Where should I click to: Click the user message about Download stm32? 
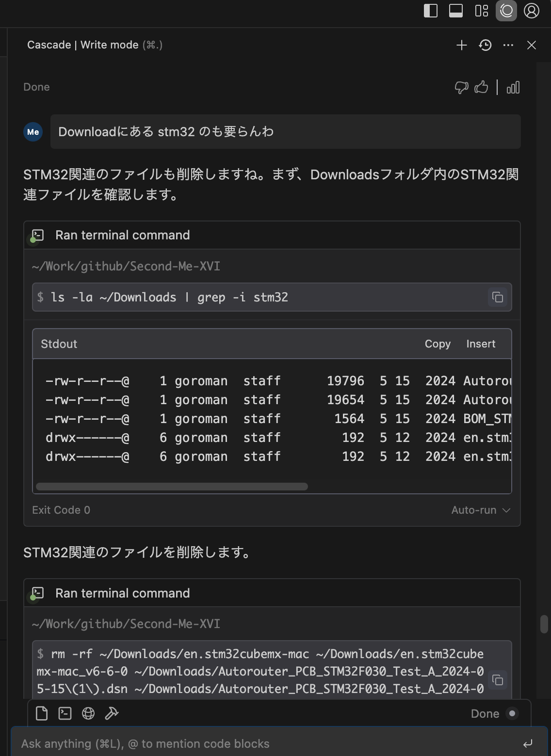point(285,132)
